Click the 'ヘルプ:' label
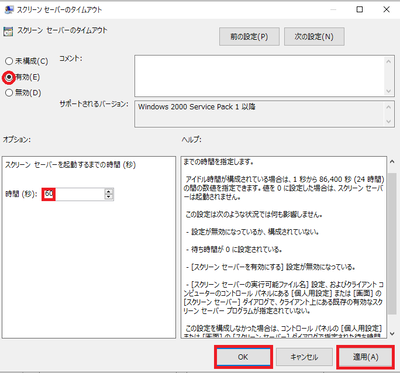This screenshot has height=373, width=400. pos(192,140)
